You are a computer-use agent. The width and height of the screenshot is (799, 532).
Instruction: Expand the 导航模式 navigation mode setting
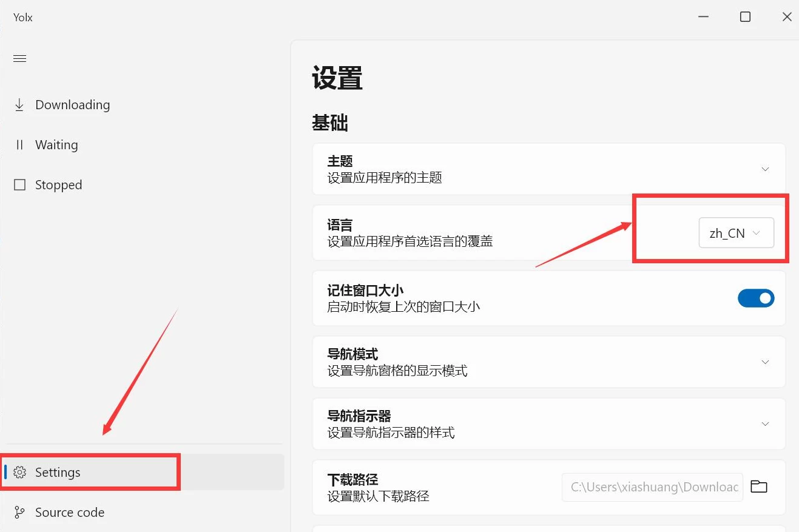[x=765, y=362]
